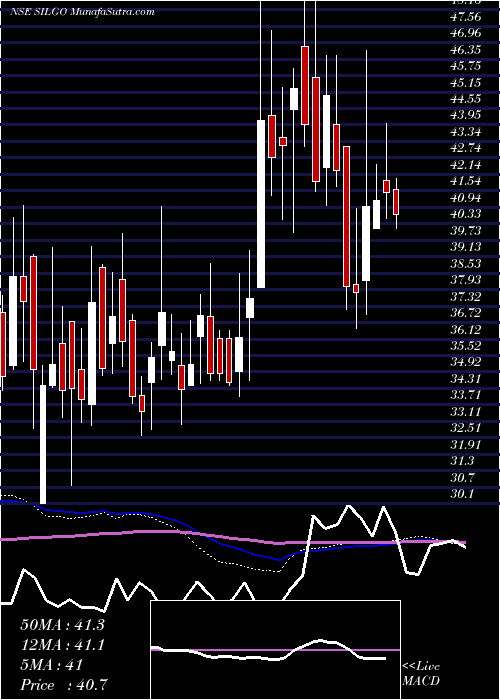The height and width of the screenshot is (700, 500).
Task: Click the 39.13 price axis label
Action: (466, 247)
